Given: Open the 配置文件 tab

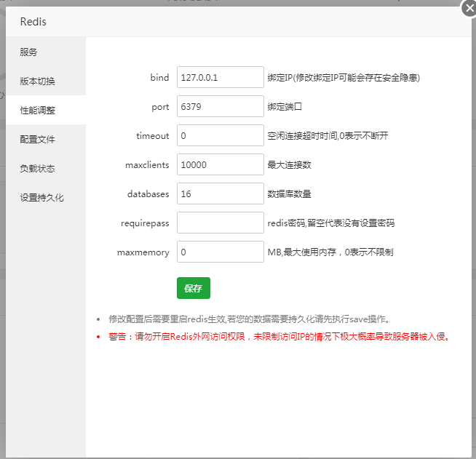Looking at the screenshot, I should click(37, 139).
